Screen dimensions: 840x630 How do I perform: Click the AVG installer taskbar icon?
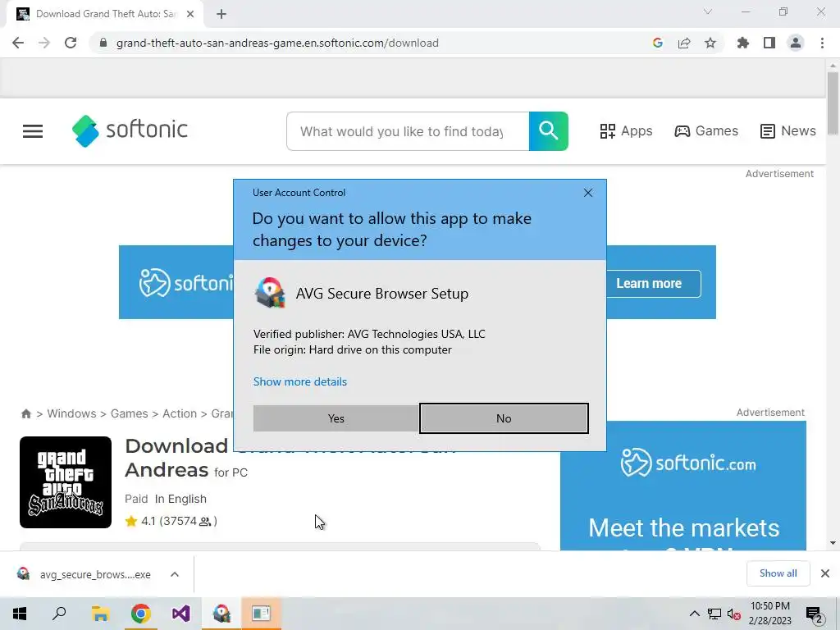tap(221, 614)
